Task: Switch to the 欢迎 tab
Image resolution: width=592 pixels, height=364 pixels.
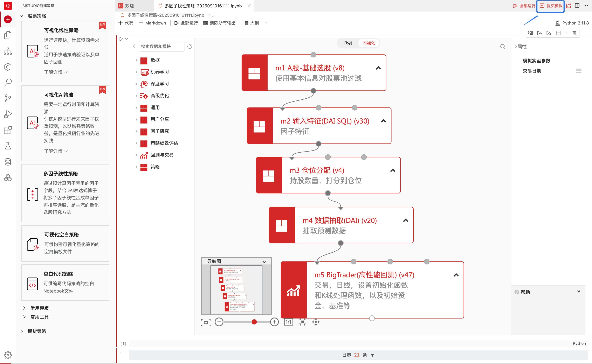Action: pos(130,6)
